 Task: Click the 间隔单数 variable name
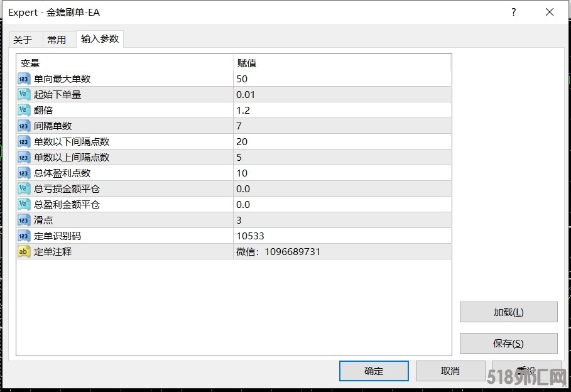click(53, 126)
